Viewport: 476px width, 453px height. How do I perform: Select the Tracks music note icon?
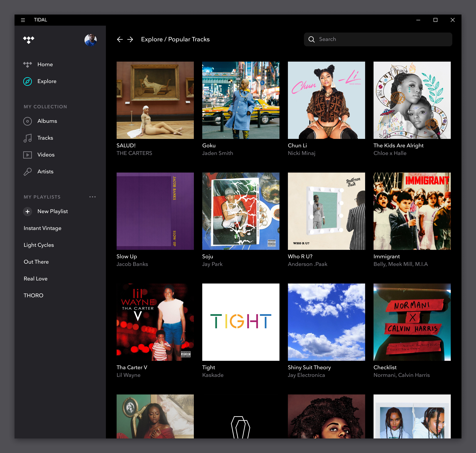(x=28, y=138)
